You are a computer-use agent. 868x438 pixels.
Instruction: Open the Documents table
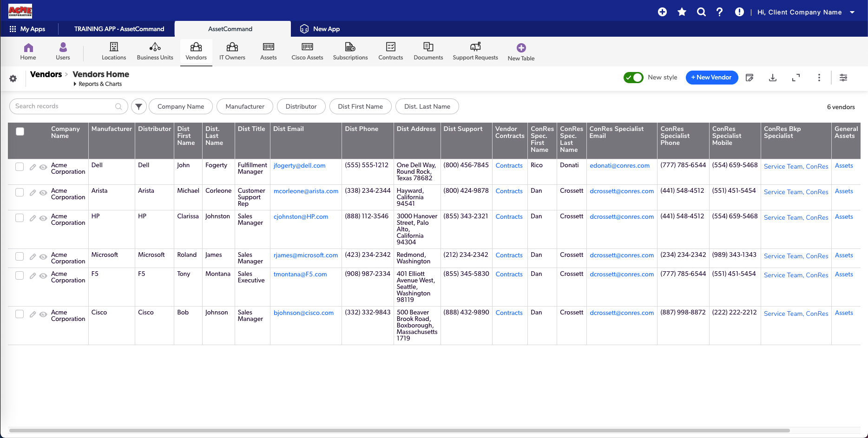(x=428, y=52)
